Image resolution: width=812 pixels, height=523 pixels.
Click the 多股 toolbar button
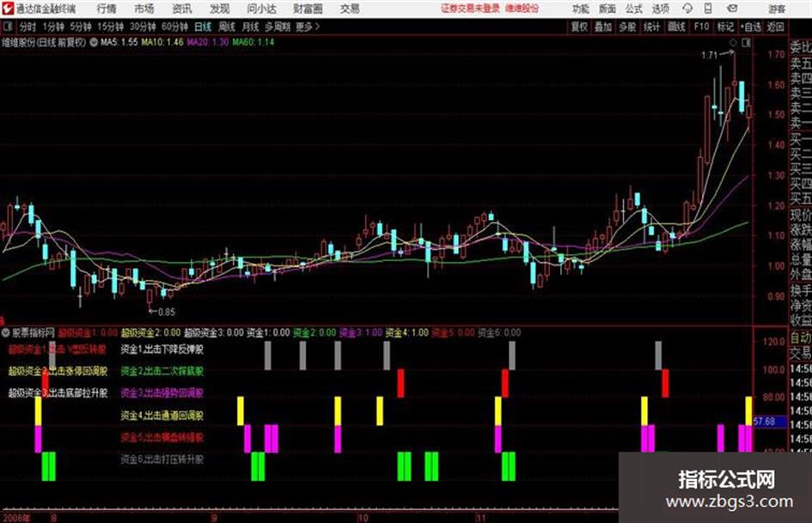(627, 27)
